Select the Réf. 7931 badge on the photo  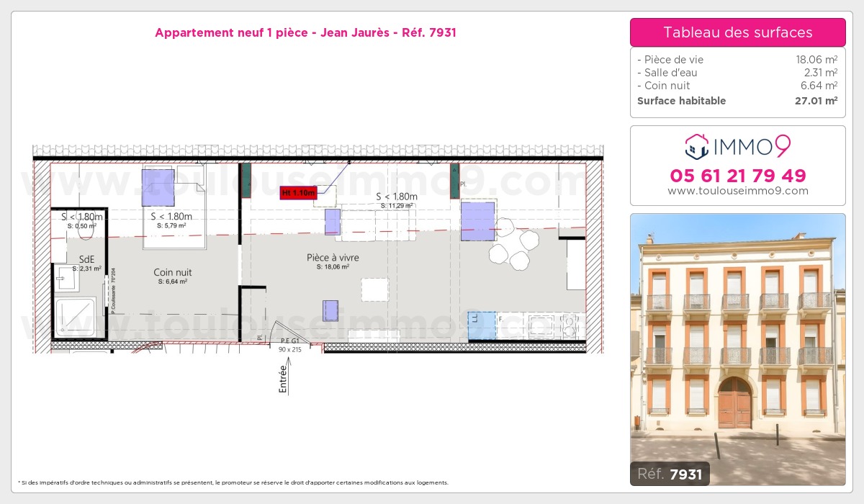(x=670, y=474)
